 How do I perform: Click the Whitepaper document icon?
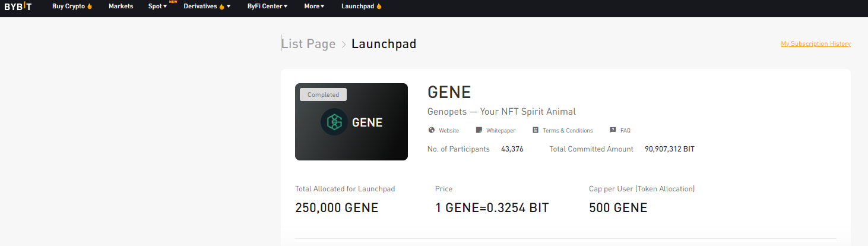[479, 130]
